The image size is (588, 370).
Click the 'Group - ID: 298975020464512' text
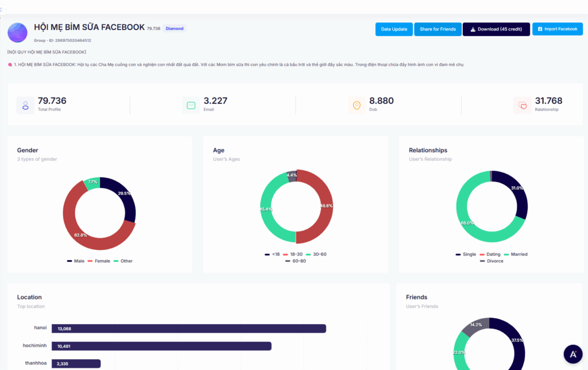coord(63,41)
